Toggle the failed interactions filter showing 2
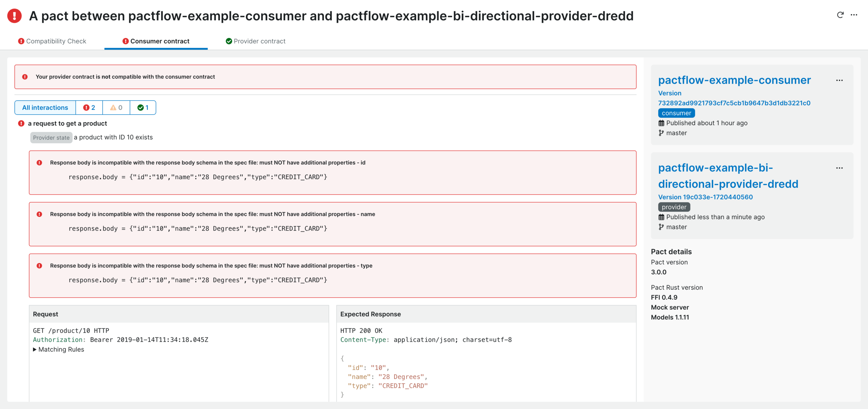Image resolution: width=868 pixels, height=409 pixels. tap(89, 108)
